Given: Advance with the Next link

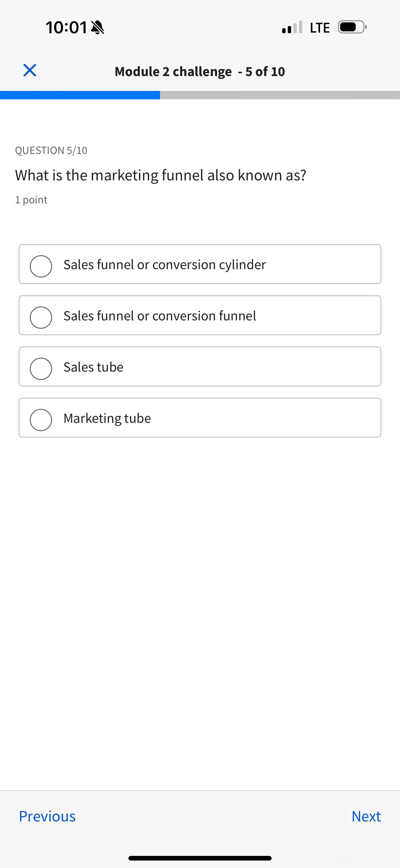Looking at the screenshot, I should [x=366, y=816].
